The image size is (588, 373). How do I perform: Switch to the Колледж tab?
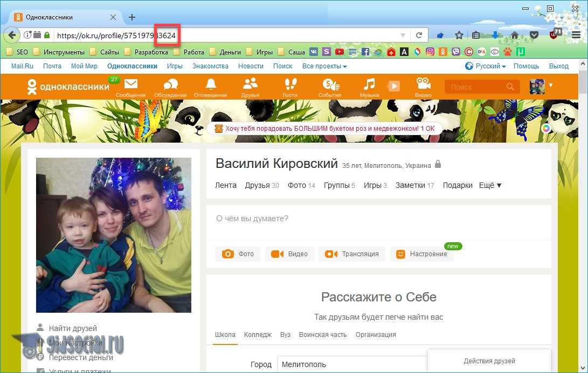[258, 335]
